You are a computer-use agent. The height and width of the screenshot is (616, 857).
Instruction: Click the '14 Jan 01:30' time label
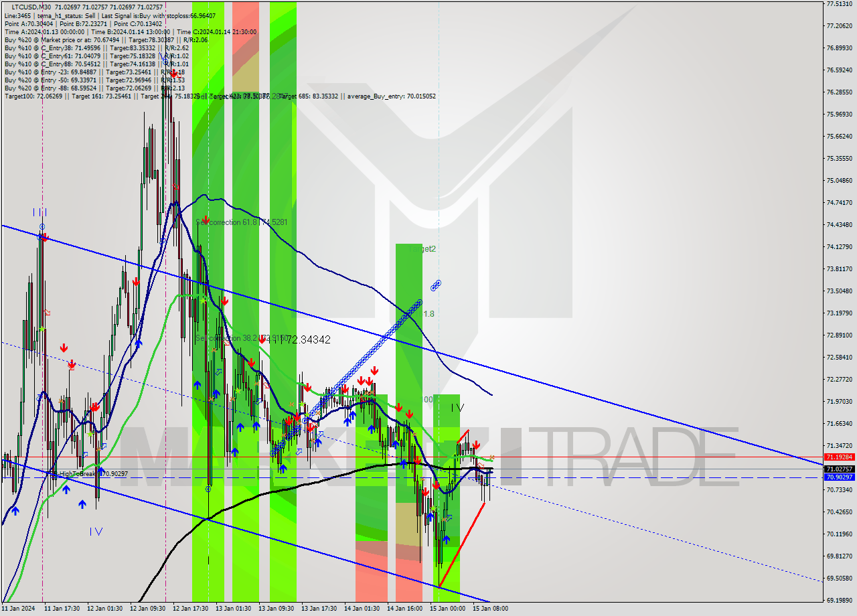362,609
